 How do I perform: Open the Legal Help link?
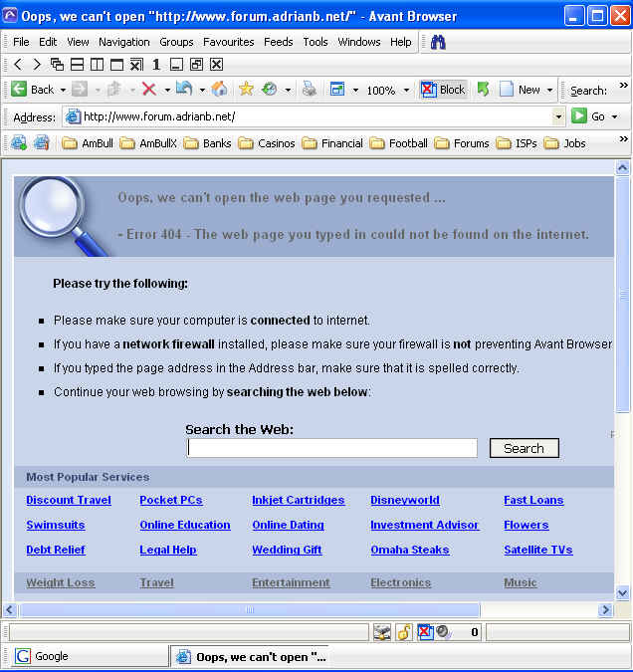click(168, 550)
